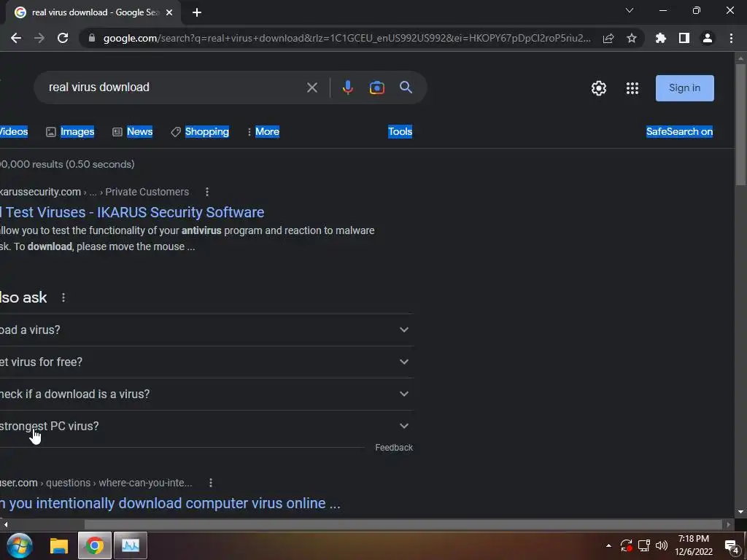Bookmark this tab with the star icon
Screen dimensions: 747x560
click(x=632, y=38)
